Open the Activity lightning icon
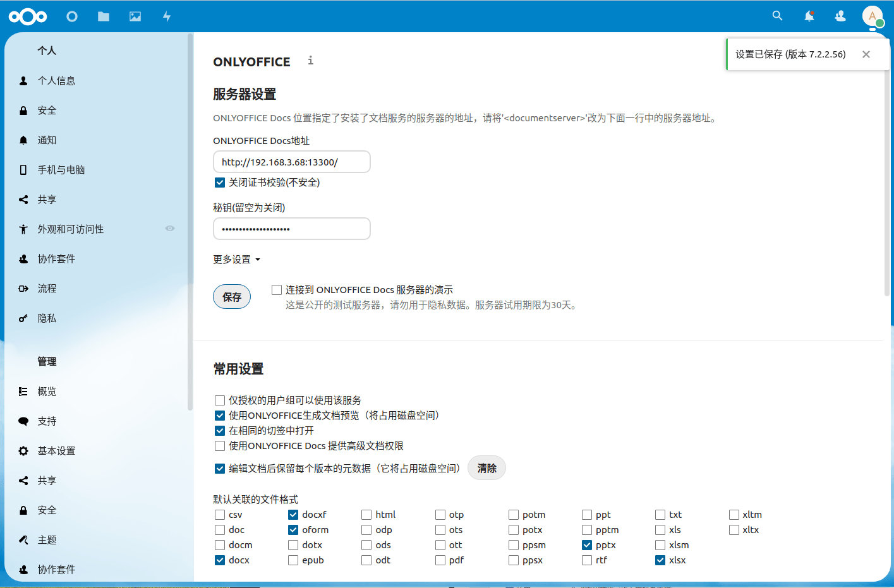The image size is (894, 588). [167, 16]
